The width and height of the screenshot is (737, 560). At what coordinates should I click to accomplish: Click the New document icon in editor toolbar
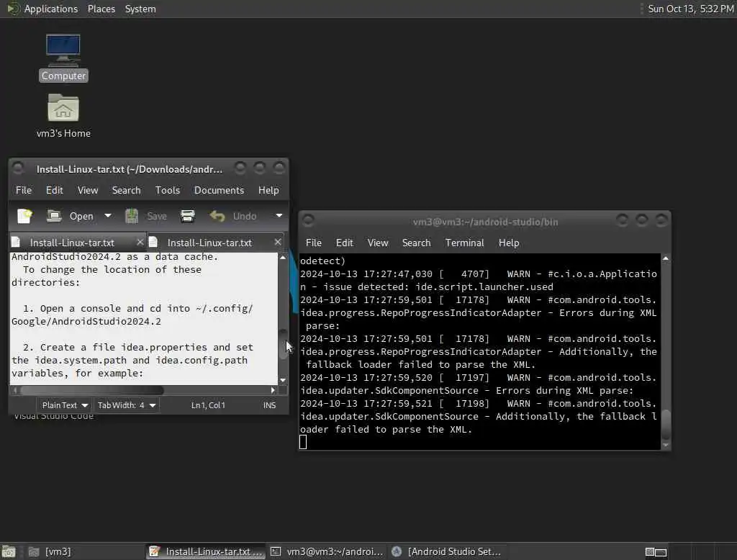point(24,216)
